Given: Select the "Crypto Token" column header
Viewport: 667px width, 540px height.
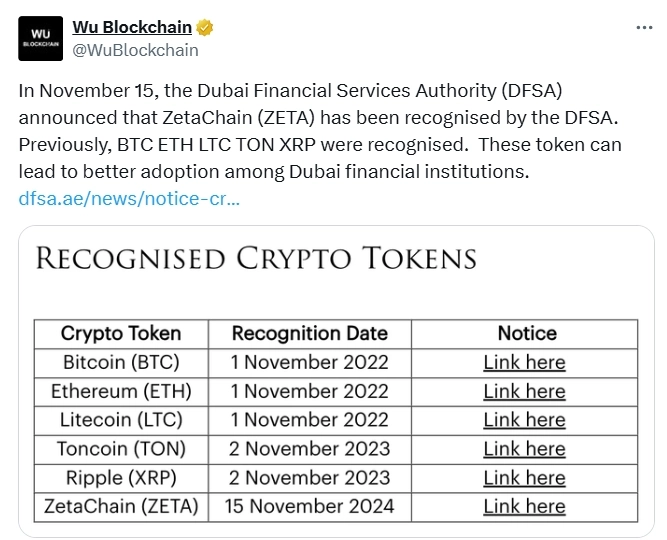Looking at the screenshot, I should [x=121, y=334].
